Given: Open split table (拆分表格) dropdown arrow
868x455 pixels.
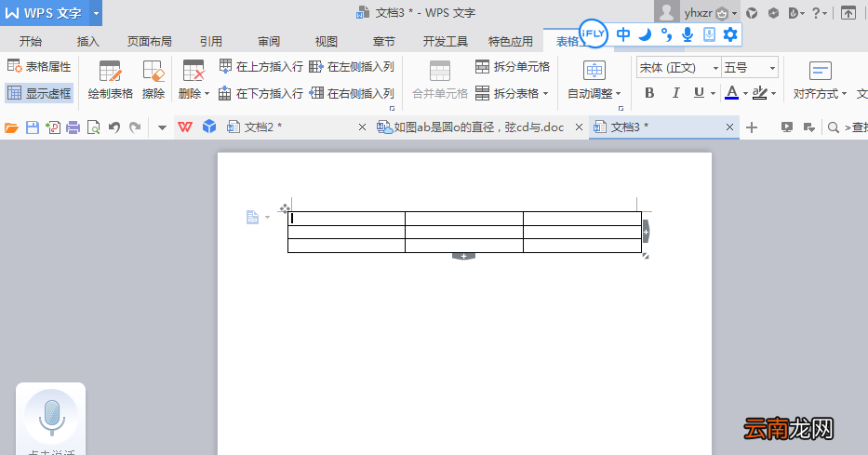Looking at the screenshot, I should point(546,94).
